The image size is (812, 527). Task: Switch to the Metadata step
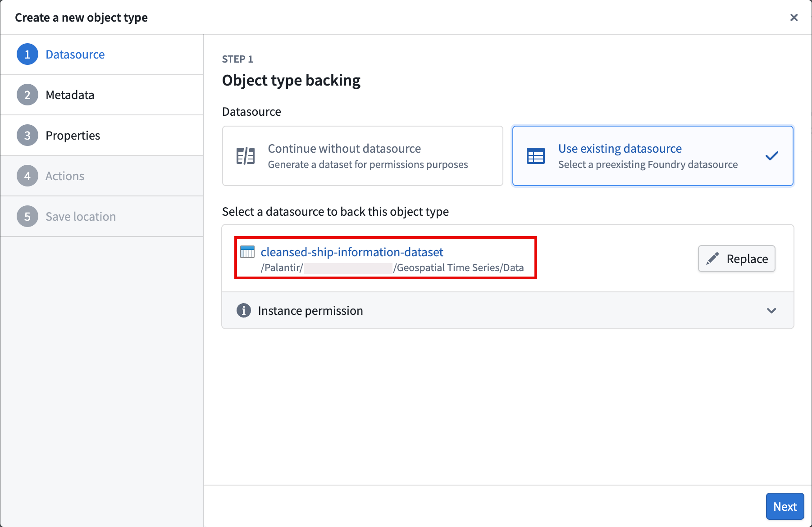point(70,95)
